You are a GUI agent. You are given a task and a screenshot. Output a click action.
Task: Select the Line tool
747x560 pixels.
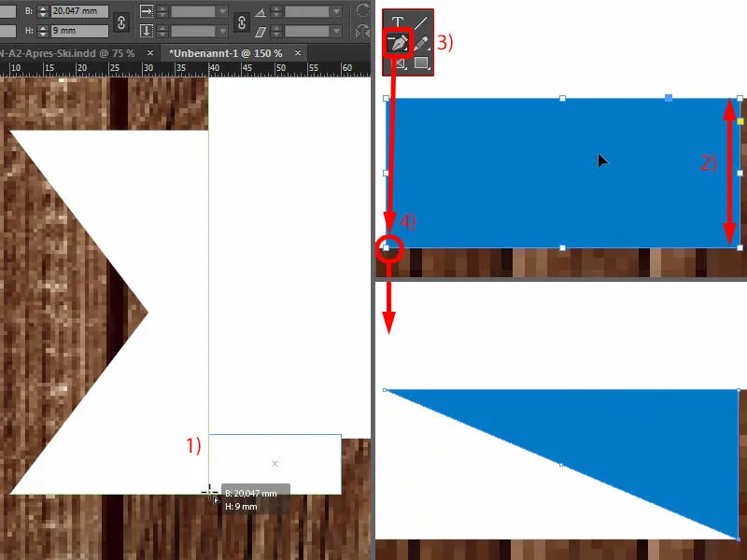pyautogui.click(x=420, y=21)
